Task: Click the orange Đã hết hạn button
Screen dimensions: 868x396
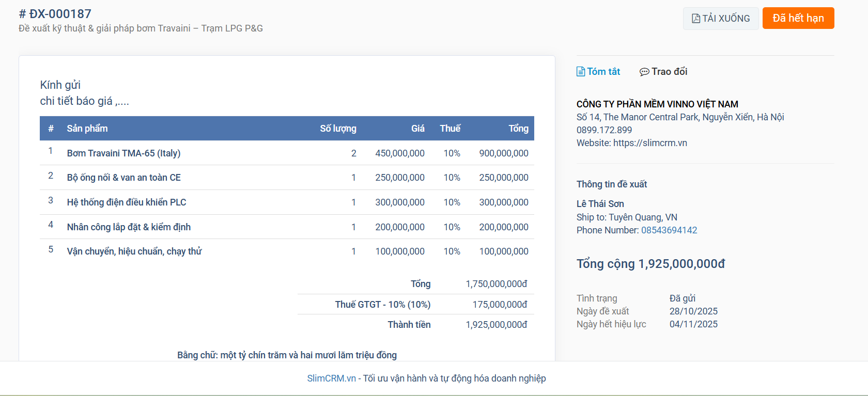Action: coord(798,18)
